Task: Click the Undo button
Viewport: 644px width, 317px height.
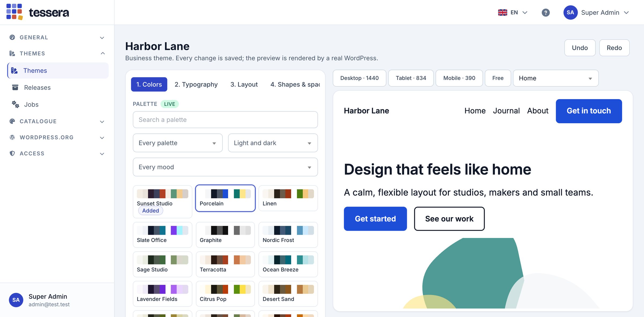Action: point(580,48)
